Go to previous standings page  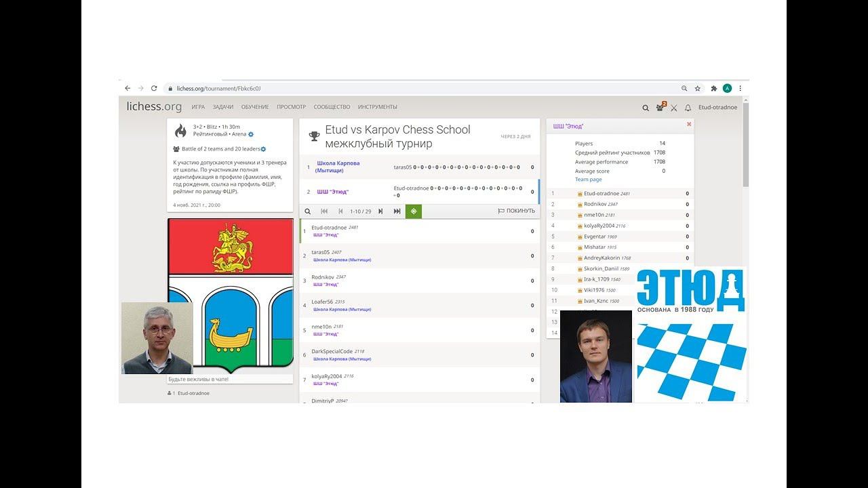(x=340, y=211)
